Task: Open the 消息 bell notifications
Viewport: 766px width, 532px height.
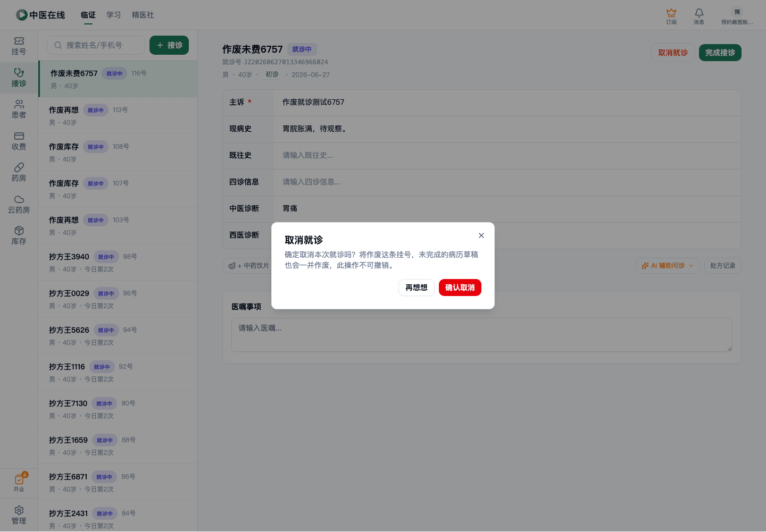Action: pyautogui.click(x=699, y=16)
